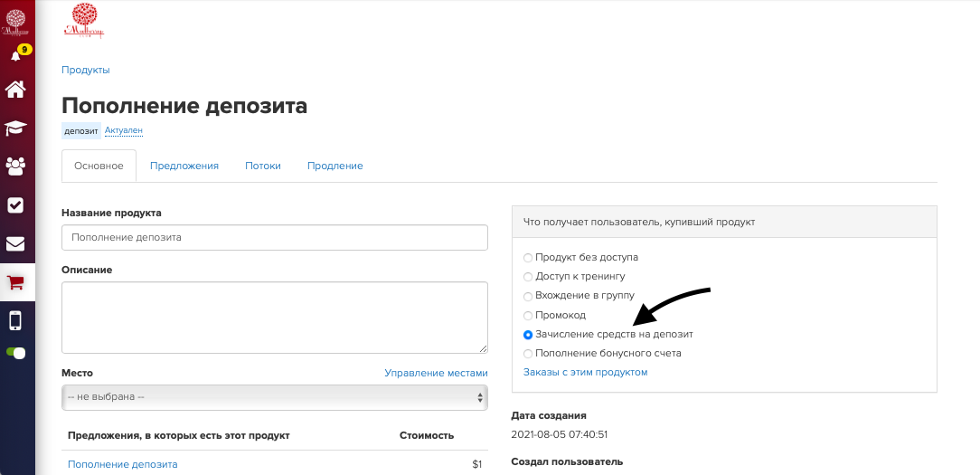Open messages envelope icon
This screenshot has width=980, height=475.
[15, 243]
